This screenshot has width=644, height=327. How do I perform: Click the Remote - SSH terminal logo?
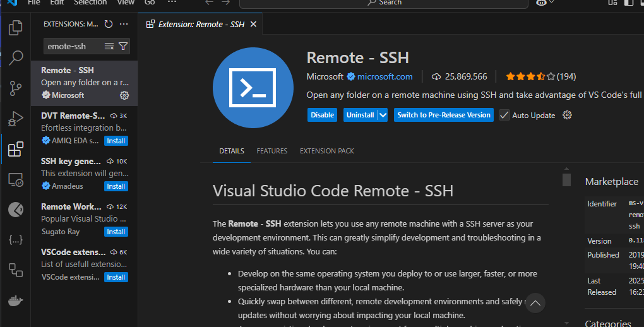[x=253, y=88]
